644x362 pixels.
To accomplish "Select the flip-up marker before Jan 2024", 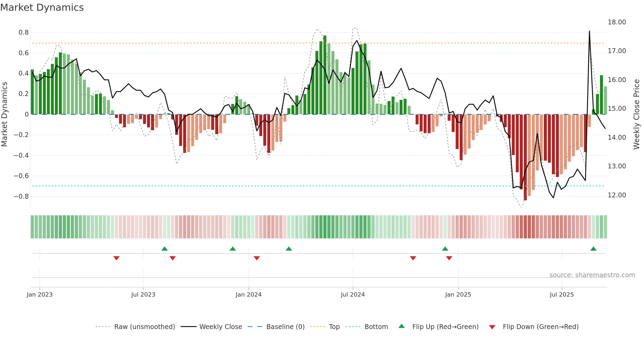I will pyautogui.click(x=233, y=249).
